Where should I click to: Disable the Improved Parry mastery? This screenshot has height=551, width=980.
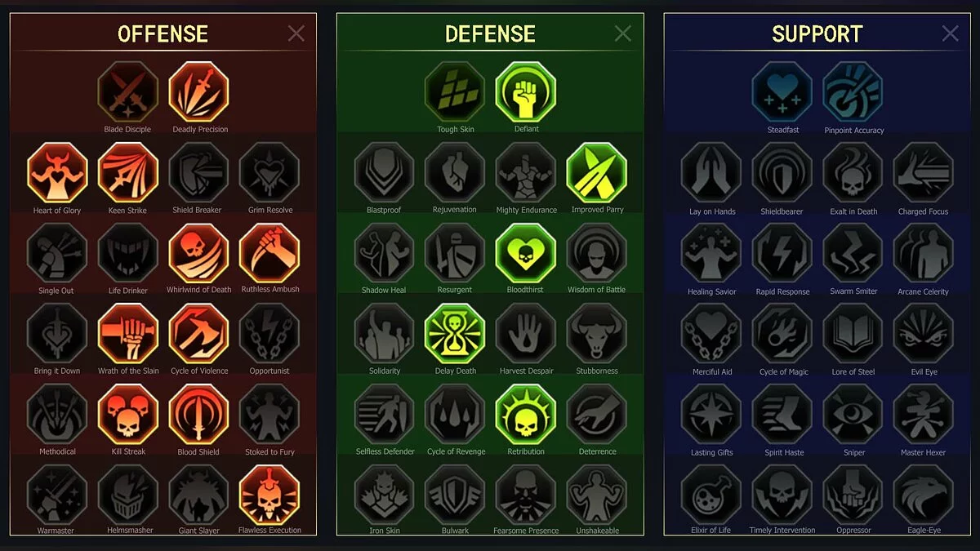pyautogui.click(x=597, y=172)
